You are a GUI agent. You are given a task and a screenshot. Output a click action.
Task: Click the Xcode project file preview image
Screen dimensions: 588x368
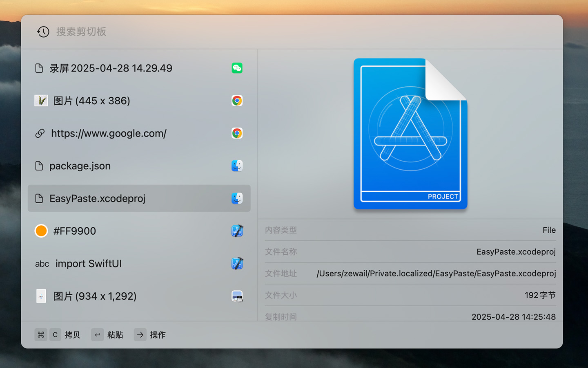[410, 134]
